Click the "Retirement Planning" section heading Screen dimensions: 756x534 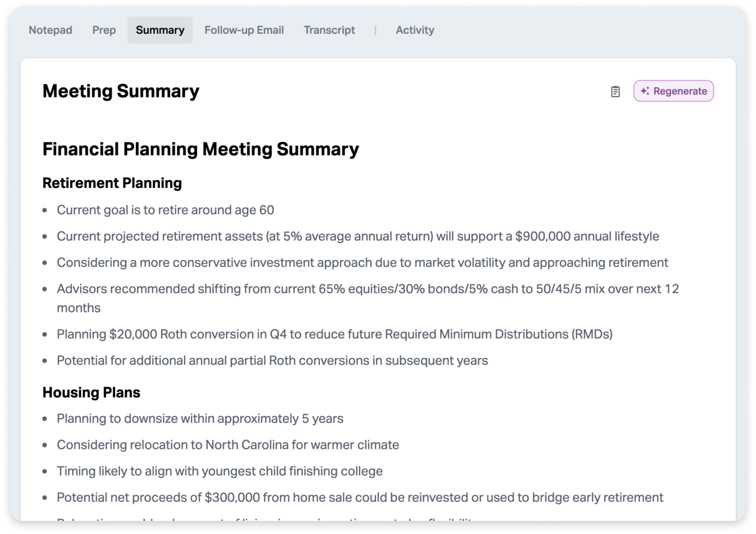tap(112, 183)
